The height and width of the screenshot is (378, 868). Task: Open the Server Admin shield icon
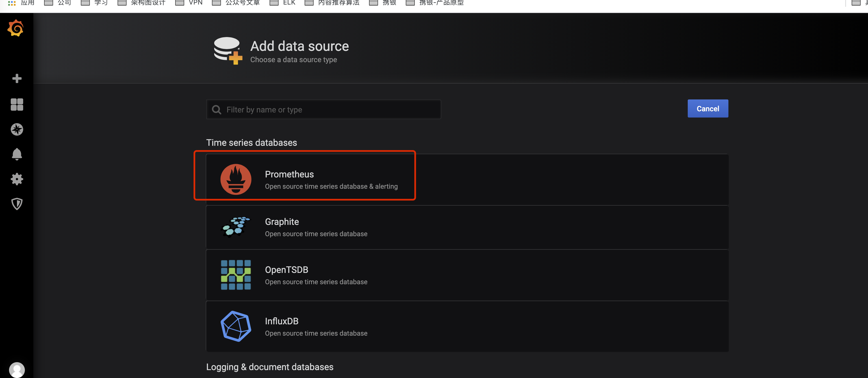[17, 204]
